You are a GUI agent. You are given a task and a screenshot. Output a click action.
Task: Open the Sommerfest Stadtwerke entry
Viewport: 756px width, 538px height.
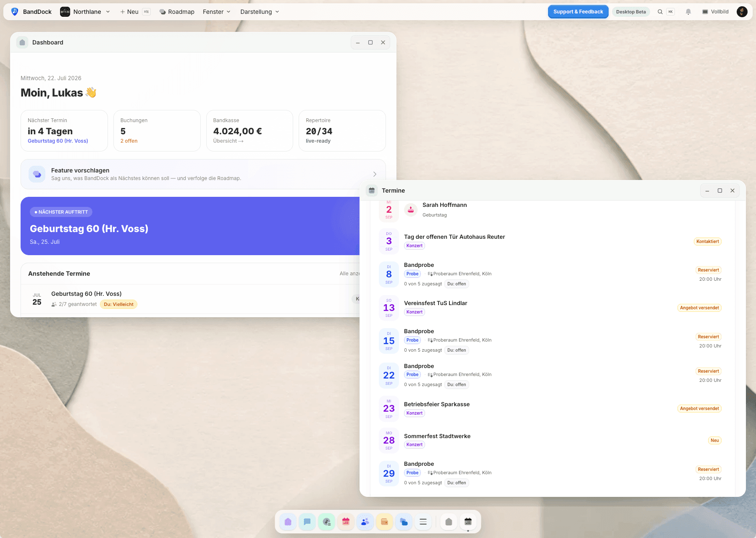click(550, 440)
